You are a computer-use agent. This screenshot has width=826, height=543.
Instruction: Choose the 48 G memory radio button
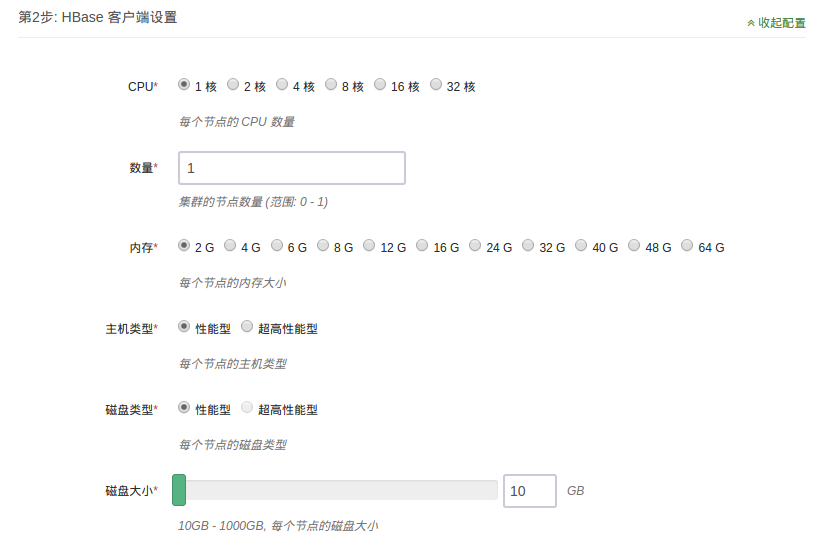[x=634, y=245]
